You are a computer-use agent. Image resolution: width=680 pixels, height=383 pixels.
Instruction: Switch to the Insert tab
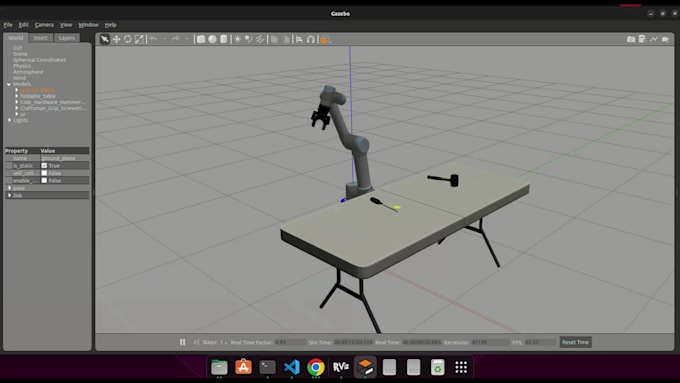(x=41, y=38)
